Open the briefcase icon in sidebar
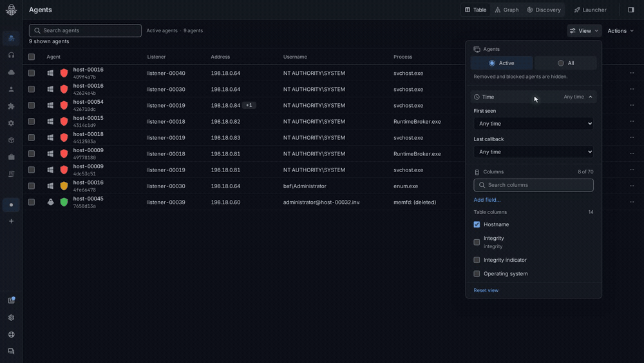 (x=11, y=157)
